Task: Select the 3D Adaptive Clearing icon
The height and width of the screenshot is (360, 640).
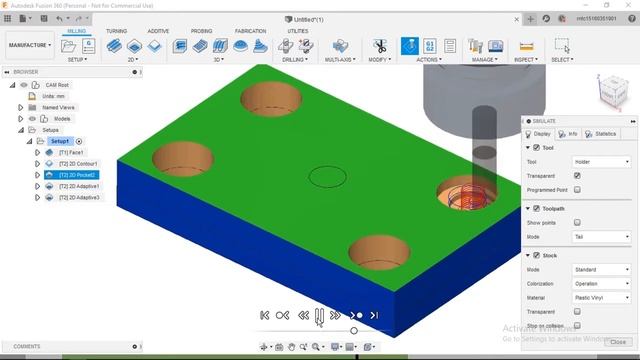Action: tap(180, 46)
